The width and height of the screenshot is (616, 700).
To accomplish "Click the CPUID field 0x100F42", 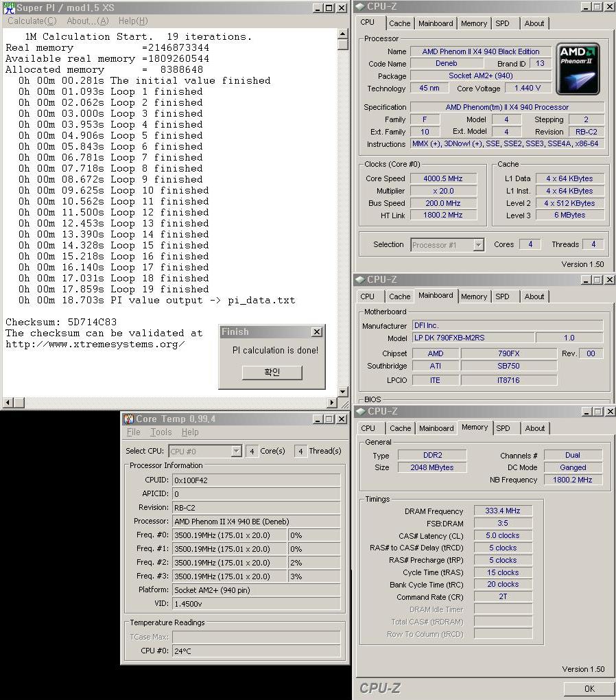I will pyautogui.click(x=257, y=480).
